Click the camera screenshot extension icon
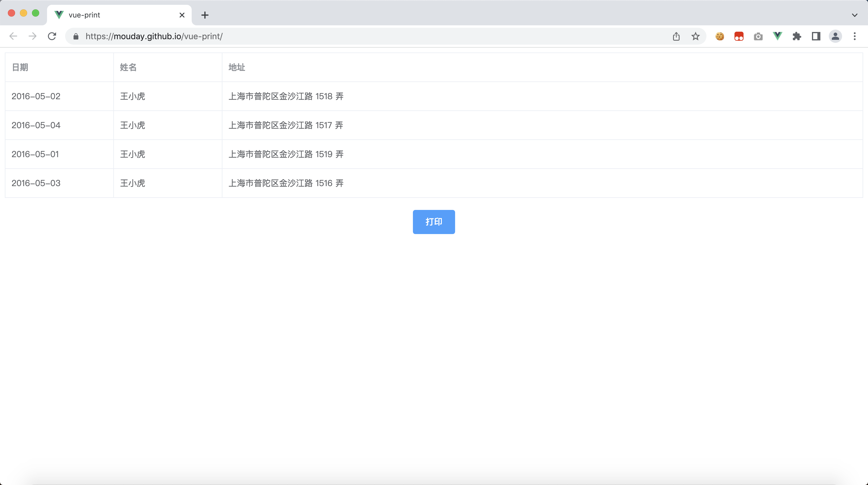Image resolution: width=868 pixels, height=485 pixels. click(x=758, y=36)
